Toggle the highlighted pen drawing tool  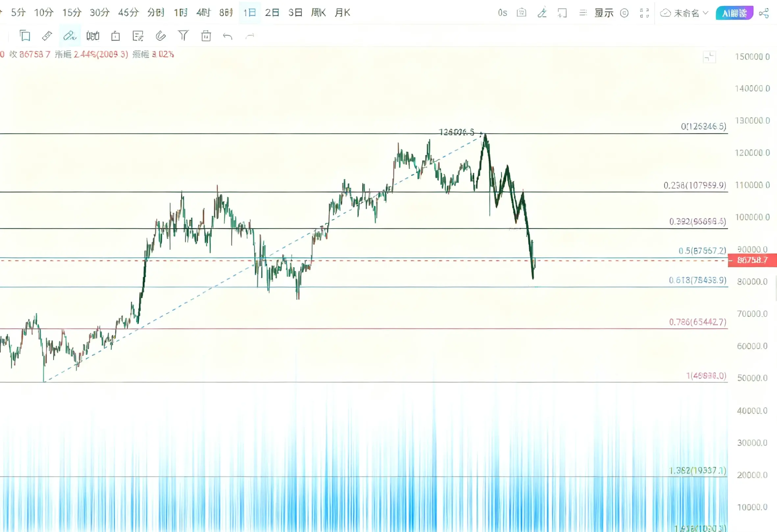(x=70, y=36)
